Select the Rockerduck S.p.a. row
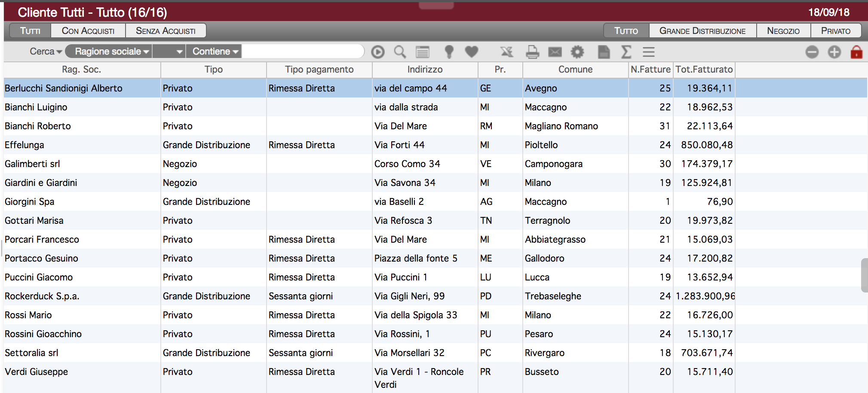868x393 pixels. tap(436, 296)
